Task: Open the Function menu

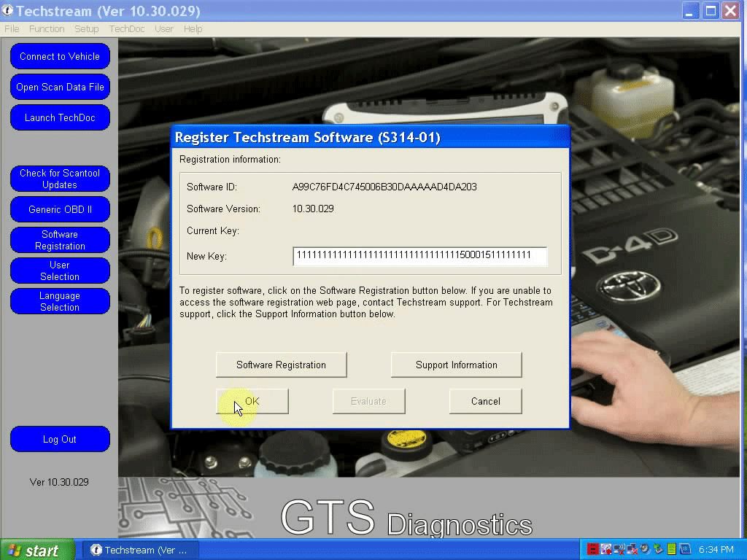Action: [47, 29]
